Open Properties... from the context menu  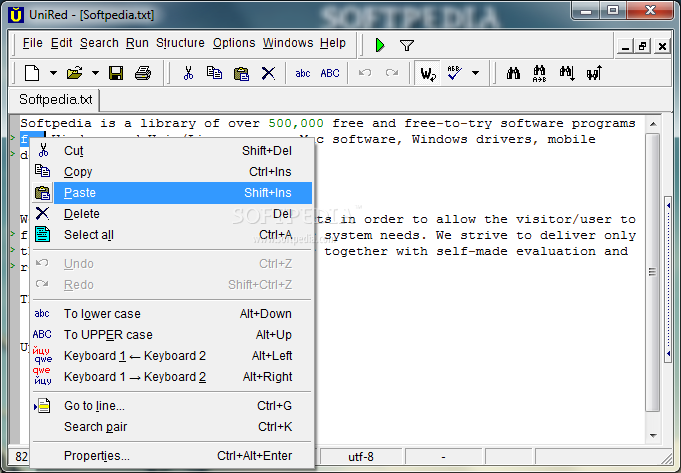click(x=172, y=456)
